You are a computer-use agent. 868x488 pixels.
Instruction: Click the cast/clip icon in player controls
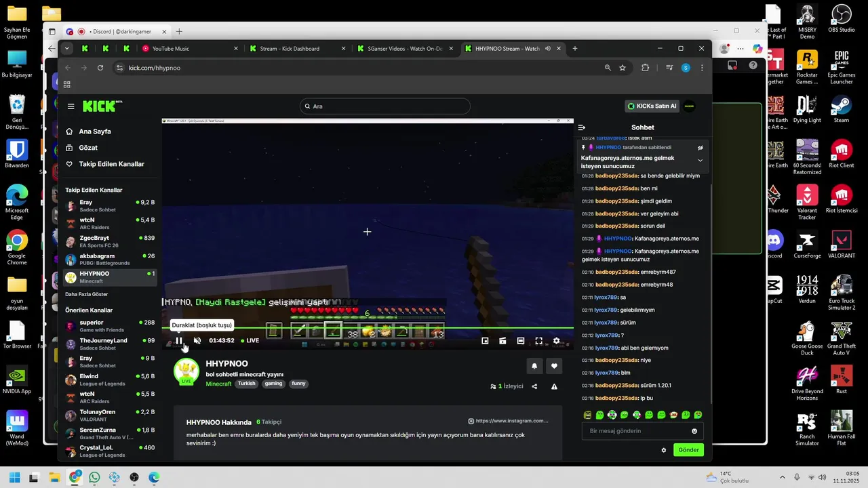(503, 341)
